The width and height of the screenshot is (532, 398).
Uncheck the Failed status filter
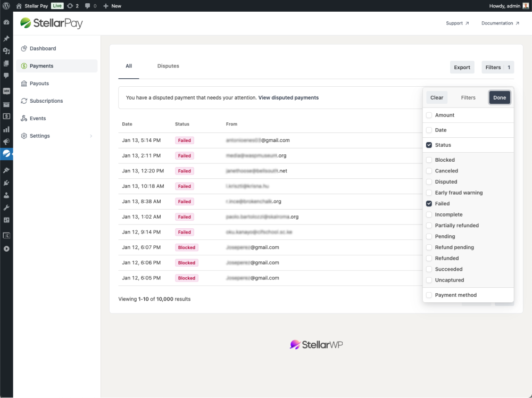click(429, 204)
